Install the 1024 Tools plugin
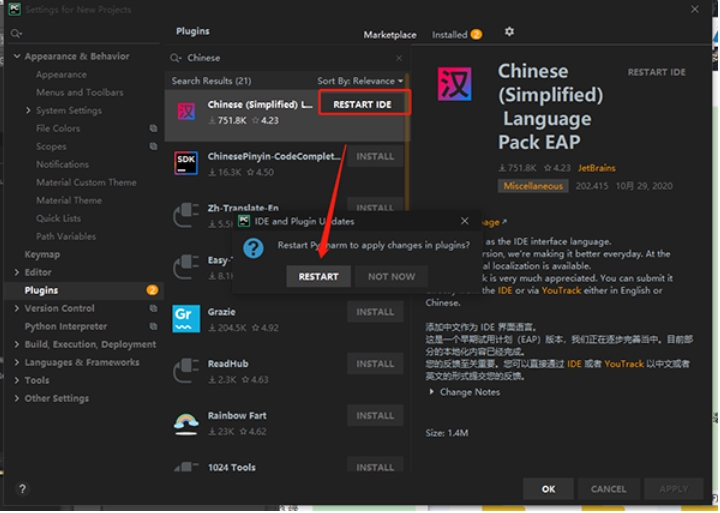720x513 pixels. (375, 465)
